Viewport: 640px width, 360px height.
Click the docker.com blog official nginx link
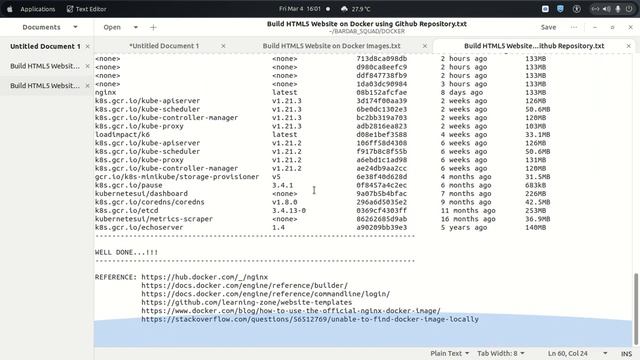coord(291,311)
